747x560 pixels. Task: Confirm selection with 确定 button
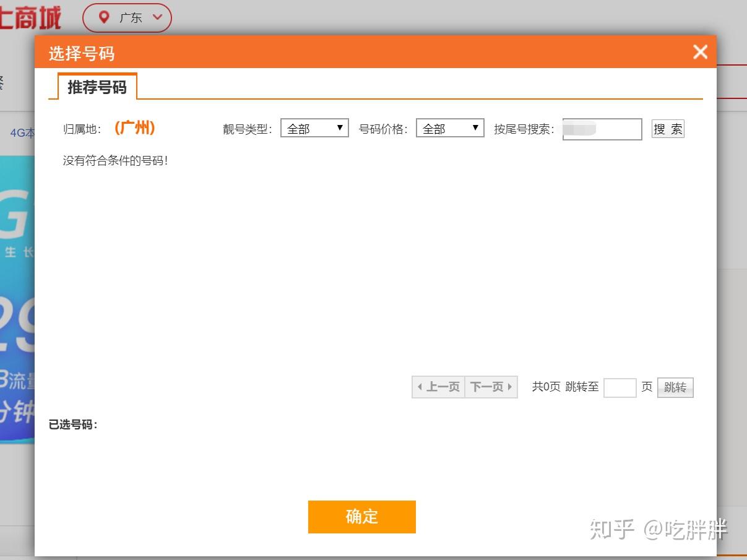pos(362,517)
